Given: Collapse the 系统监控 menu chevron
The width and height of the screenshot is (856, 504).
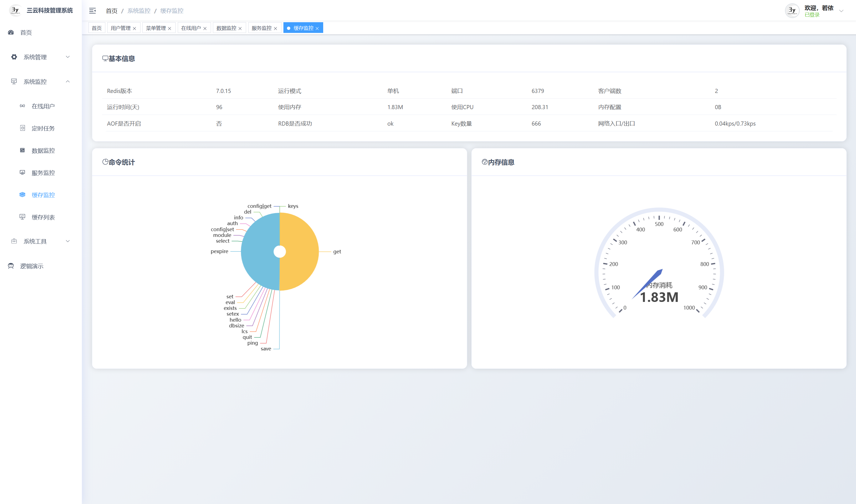Looking at the screenshot, I should (x=67, y=81).
